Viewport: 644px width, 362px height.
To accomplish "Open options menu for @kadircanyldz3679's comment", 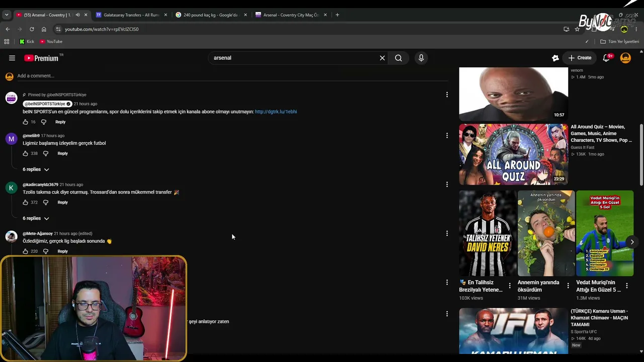I will click(447, 185).
